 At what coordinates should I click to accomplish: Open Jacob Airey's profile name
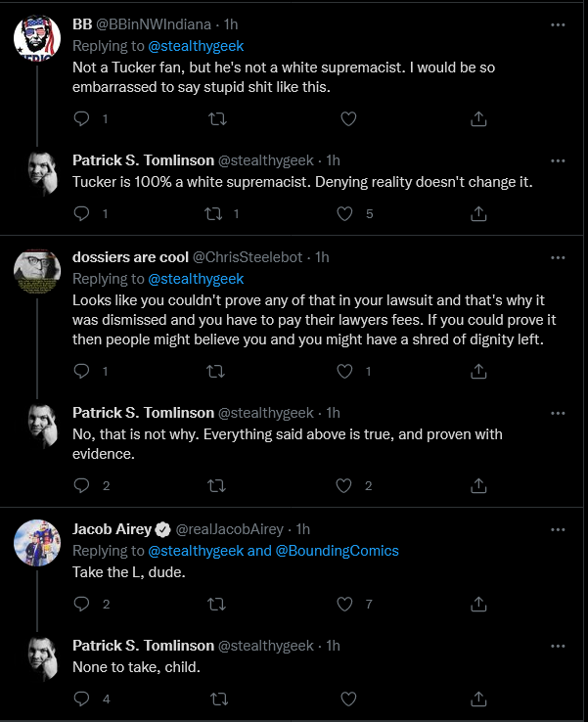tap(112, 529)
